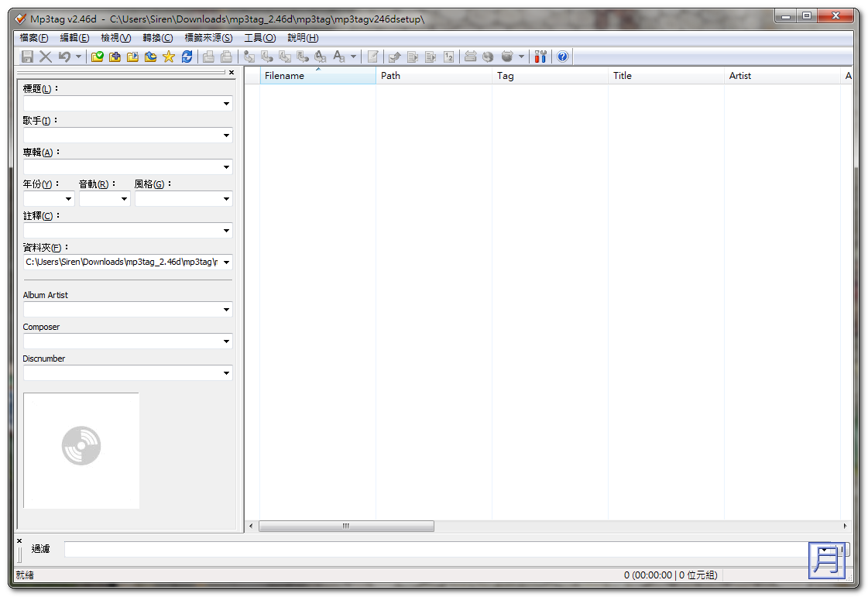
Task: Click the horizontal scrollbar thumb in file list
Action: click(346, 527)
